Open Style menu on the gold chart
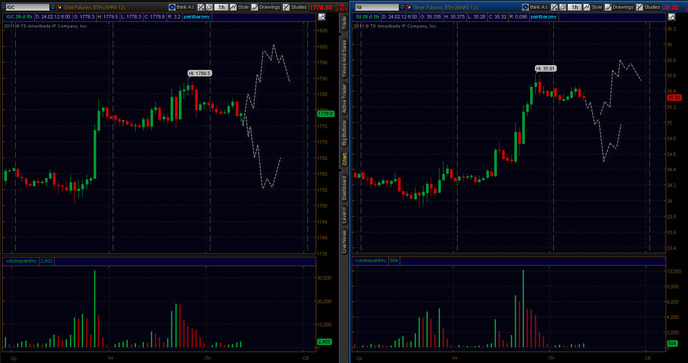Screen dimensions: 688x363 [x=239, y=7]
